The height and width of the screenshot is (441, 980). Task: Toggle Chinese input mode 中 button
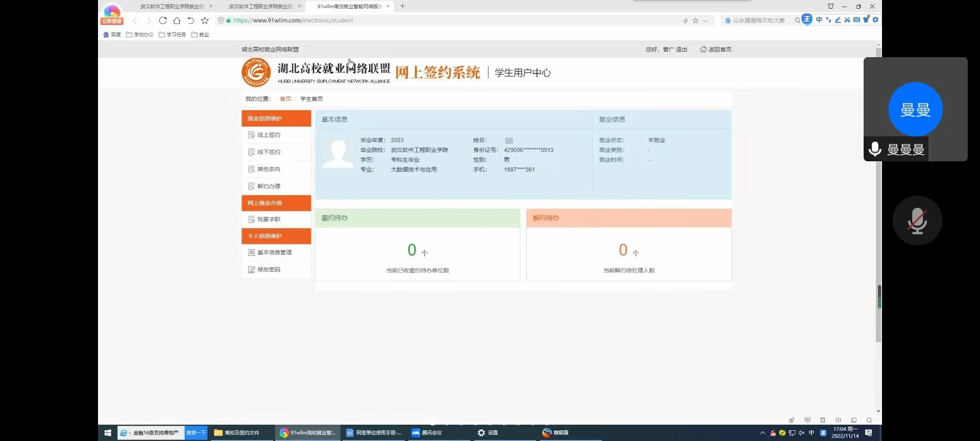pos(819,20)
